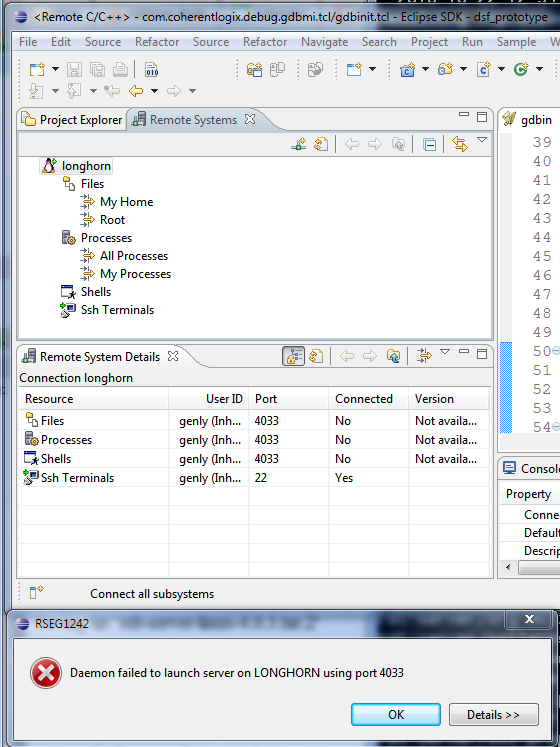Click the Save All toolbar icon

click(97, 70)
